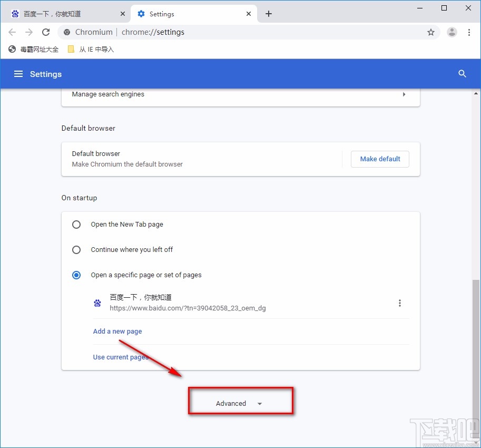Click the Add a new page link
This screenshot has width=481, height=448.
pos(117,331)
